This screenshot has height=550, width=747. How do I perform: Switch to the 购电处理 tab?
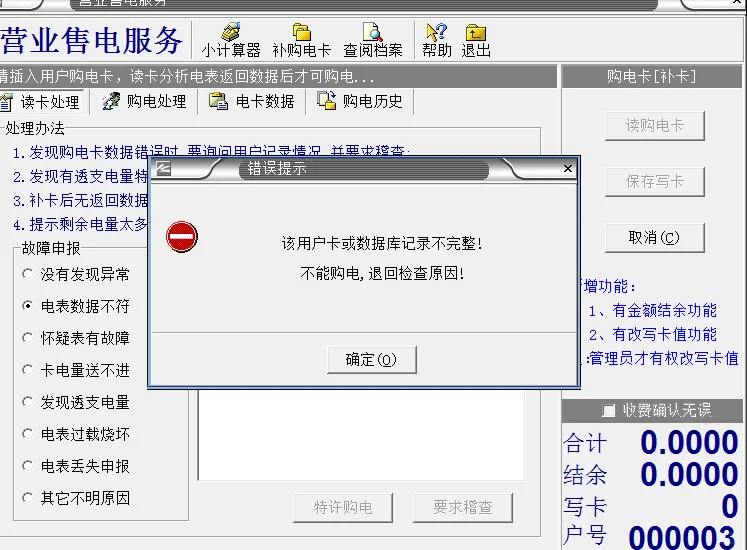coord(145,102)
